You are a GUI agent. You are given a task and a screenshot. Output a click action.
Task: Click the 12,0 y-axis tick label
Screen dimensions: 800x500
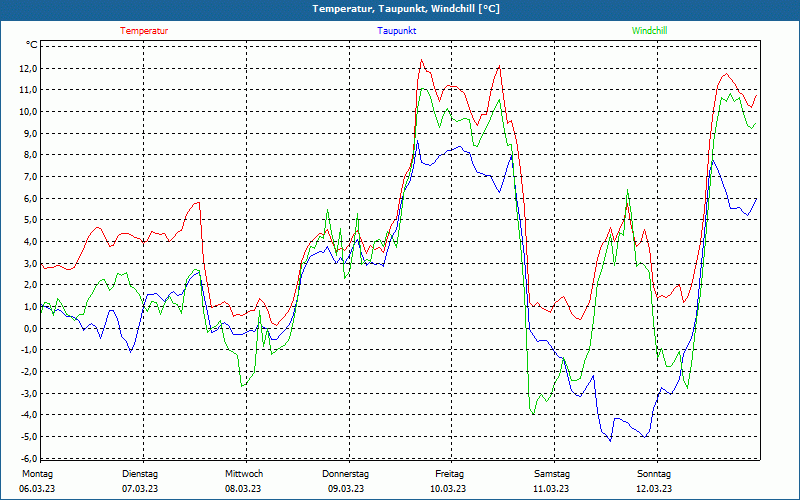click(x=27, y=68)
